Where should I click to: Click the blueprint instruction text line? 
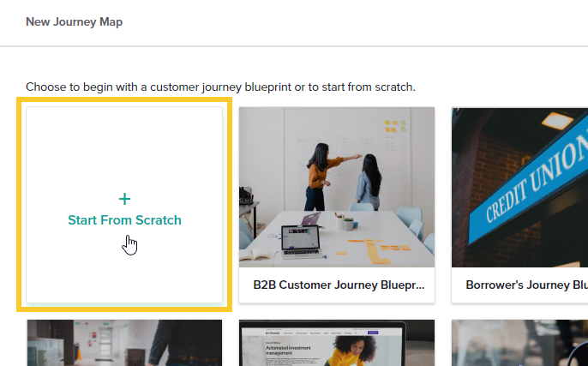point(220,87)
